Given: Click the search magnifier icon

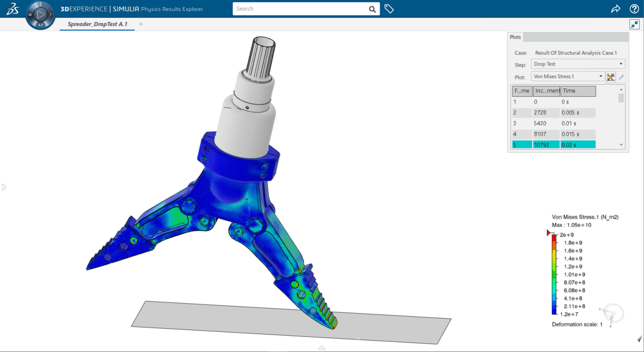Looking at the screenshot, I should [372, 8].
